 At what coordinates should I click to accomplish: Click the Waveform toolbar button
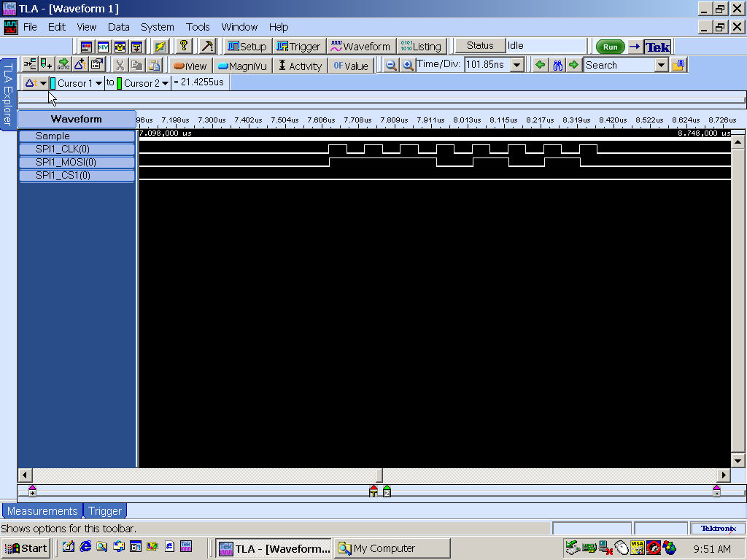[360, 46]
